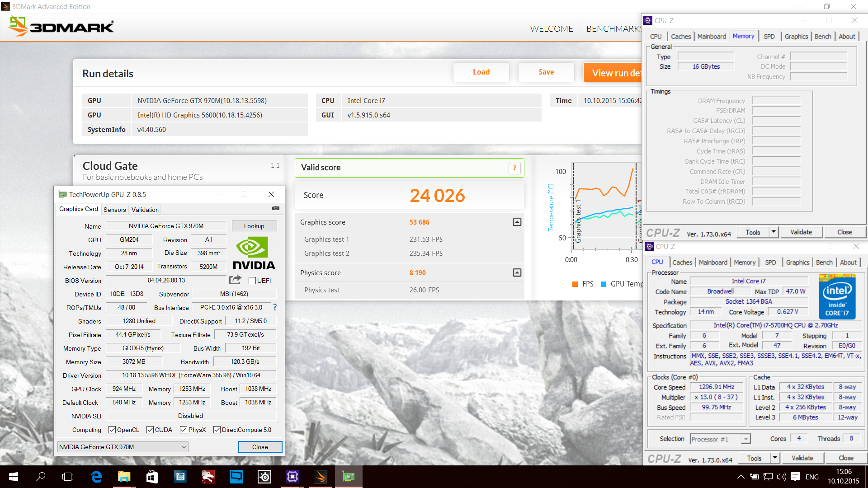
Task: Click the BIOS share/export icon in GPU-Z
Action: pos(235,280)
